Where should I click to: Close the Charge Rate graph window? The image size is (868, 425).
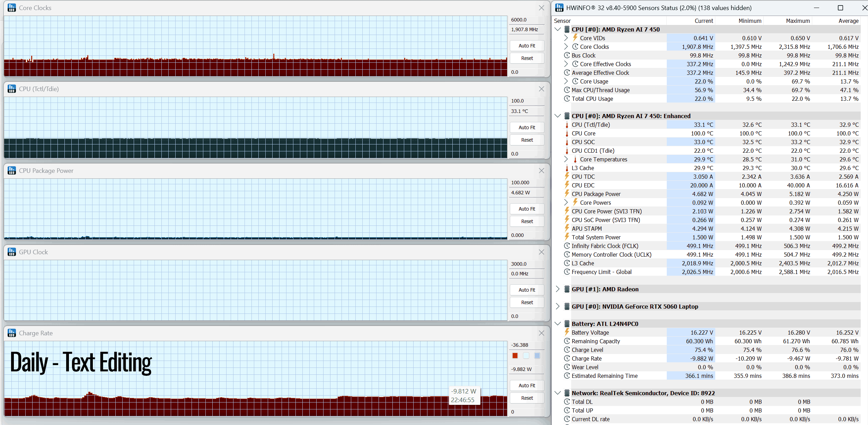click(541, 333)
